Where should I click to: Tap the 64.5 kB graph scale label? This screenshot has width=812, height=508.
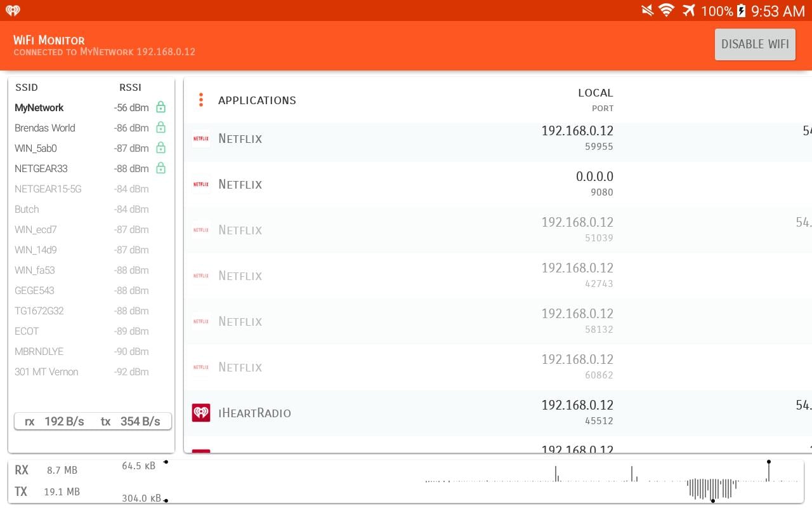tap(138, 465)
